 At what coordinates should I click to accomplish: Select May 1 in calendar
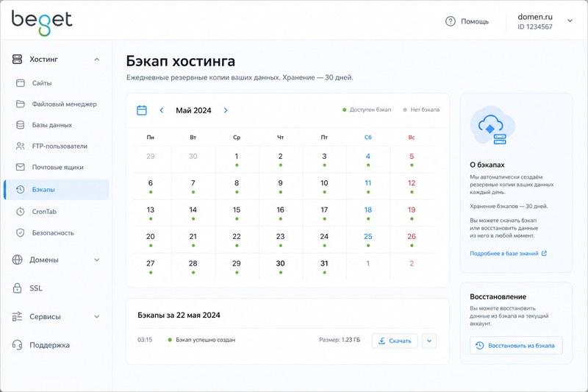[237, 159]
